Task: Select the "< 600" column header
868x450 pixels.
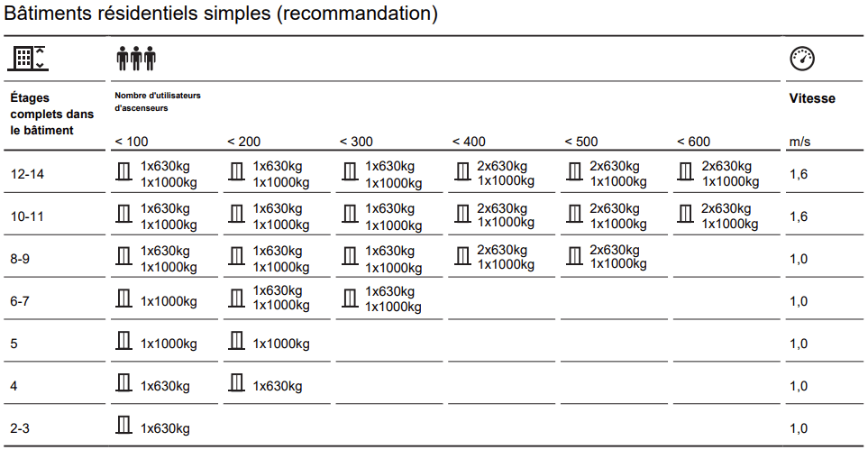Action: 693,142
